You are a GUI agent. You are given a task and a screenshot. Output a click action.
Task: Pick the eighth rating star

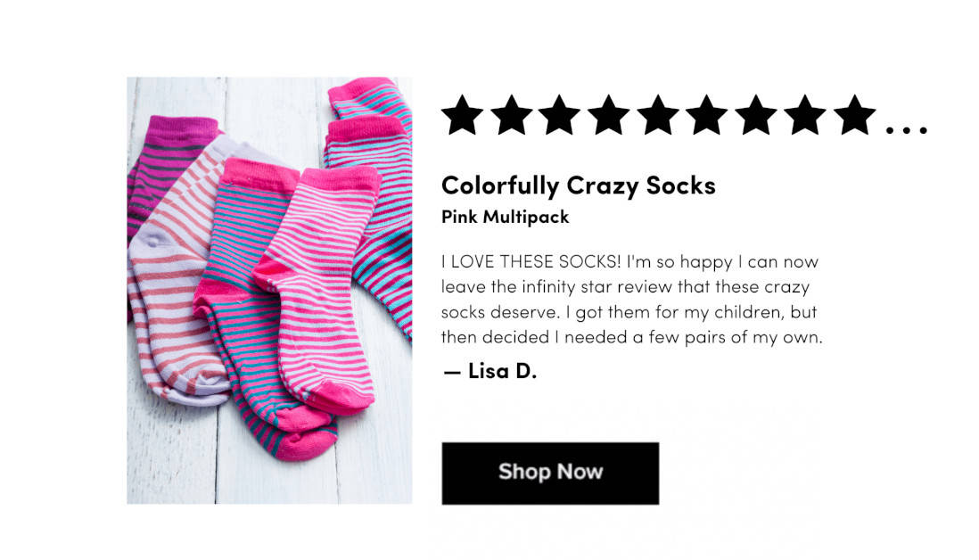pyautogui.click(x=806, y=117)
